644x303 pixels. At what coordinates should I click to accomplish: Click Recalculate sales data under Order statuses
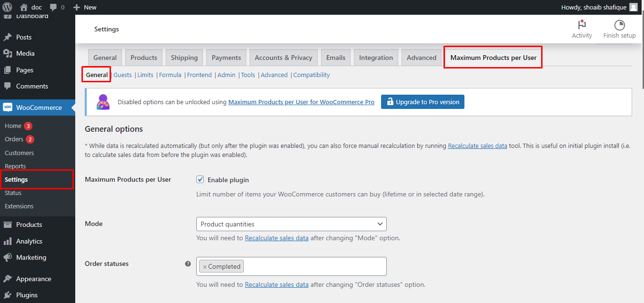(277, 284)
